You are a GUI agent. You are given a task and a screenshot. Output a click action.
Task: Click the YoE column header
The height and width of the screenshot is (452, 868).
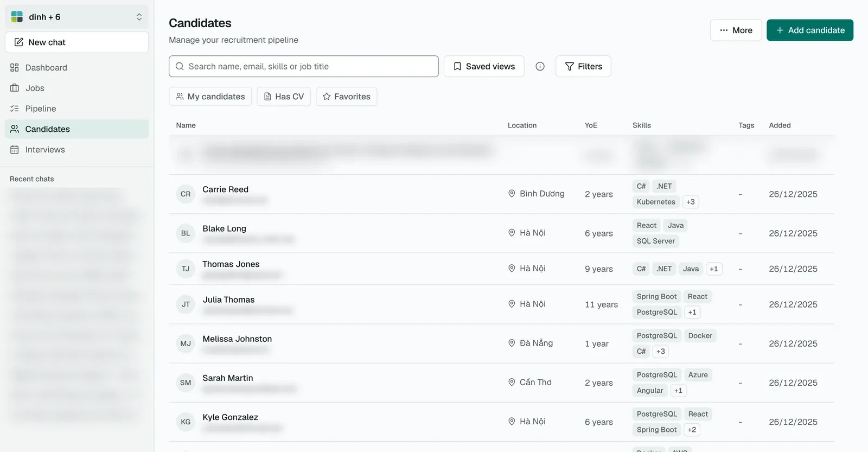tap(591, 125)
